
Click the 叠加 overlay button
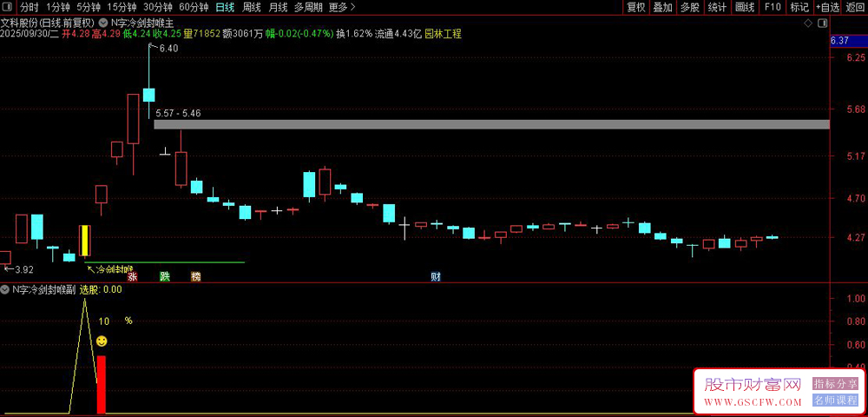662,7
